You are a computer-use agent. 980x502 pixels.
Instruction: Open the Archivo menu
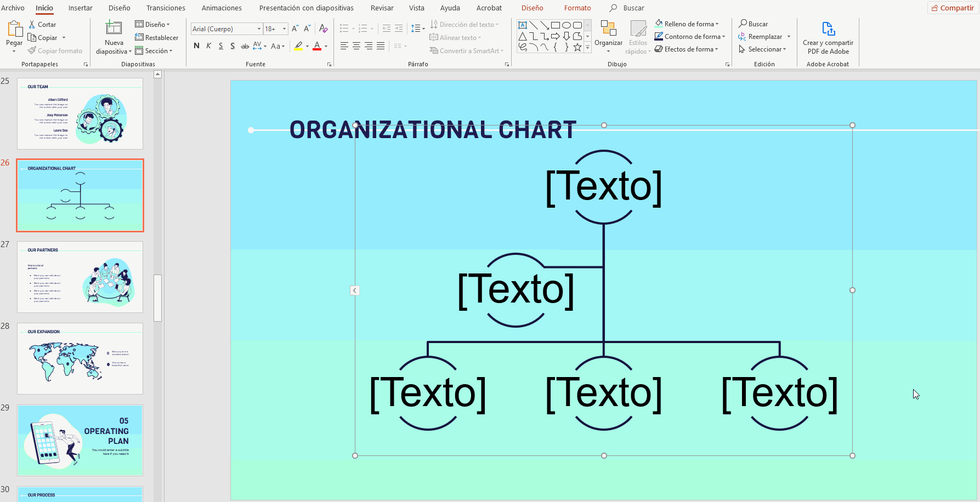[13, 8]
